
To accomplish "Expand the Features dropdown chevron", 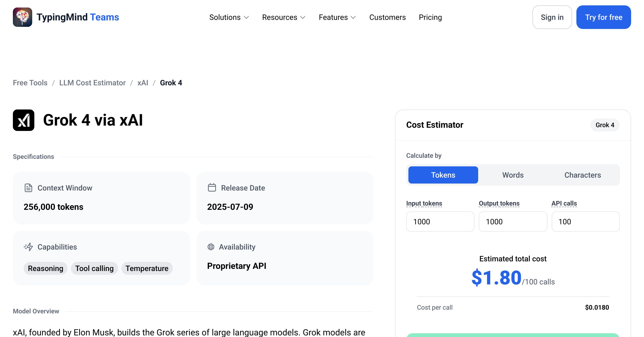I will click(x=353, y=17).
